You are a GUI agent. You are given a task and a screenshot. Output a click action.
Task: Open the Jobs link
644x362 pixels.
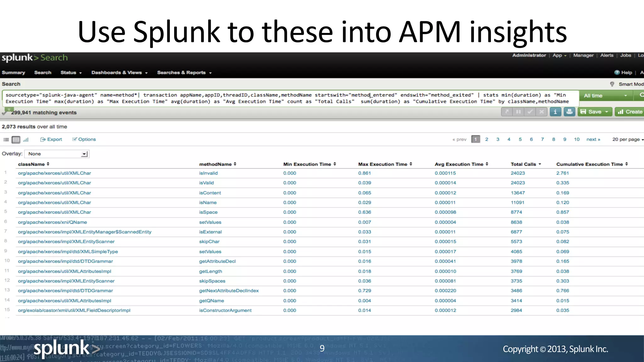click(x=625, y=55)
